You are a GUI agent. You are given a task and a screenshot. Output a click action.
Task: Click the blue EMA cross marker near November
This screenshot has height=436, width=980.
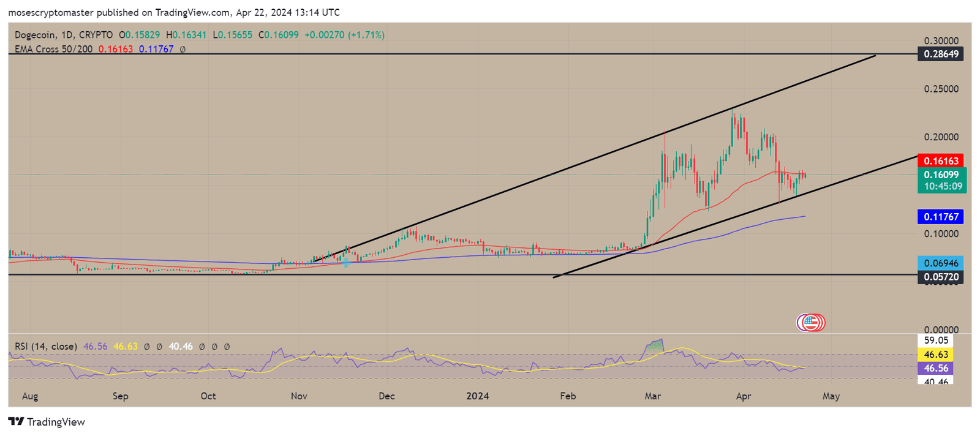click(346, 262)
